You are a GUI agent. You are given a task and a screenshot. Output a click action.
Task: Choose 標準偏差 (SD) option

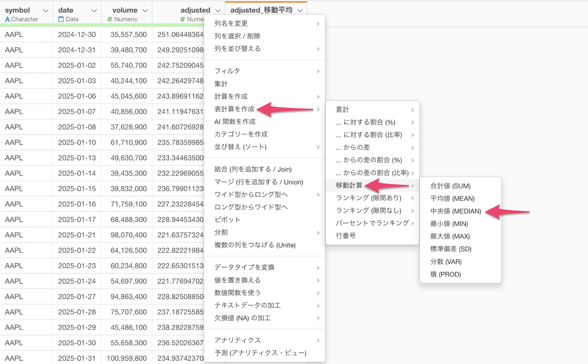click(x=450, y=249)
